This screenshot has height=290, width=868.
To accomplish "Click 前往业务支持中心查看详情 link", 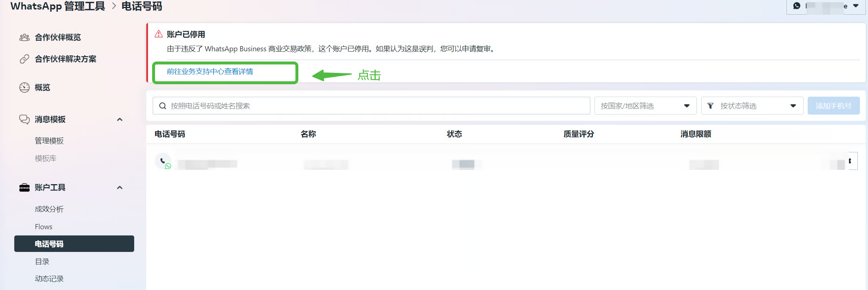I will 210,72.
